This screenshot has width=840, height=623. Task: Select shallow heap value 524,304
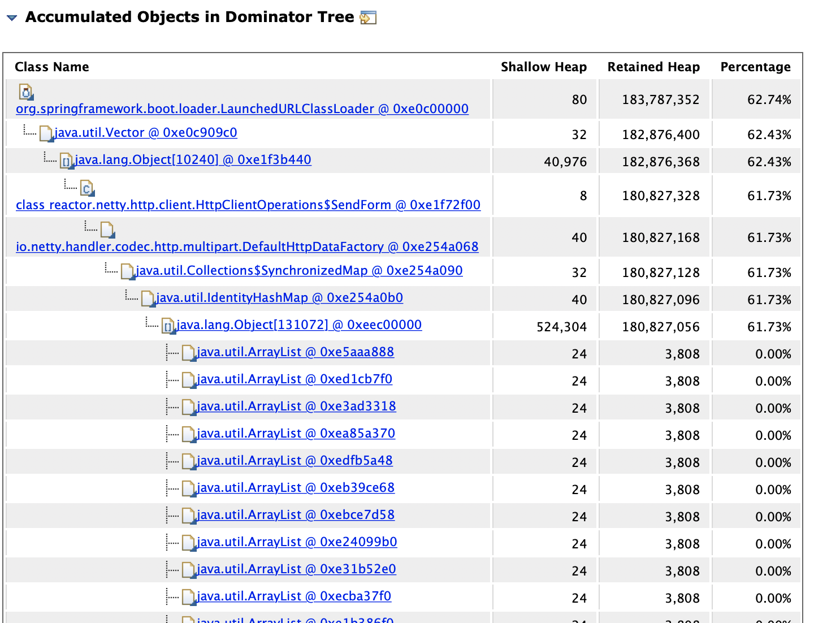click(562, 327)
